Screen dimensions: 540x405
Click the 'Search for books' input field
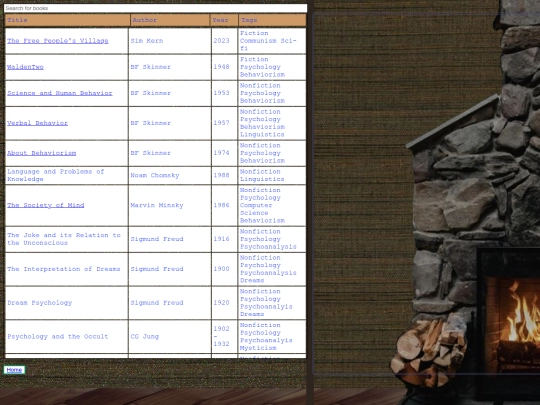[155, 8]
